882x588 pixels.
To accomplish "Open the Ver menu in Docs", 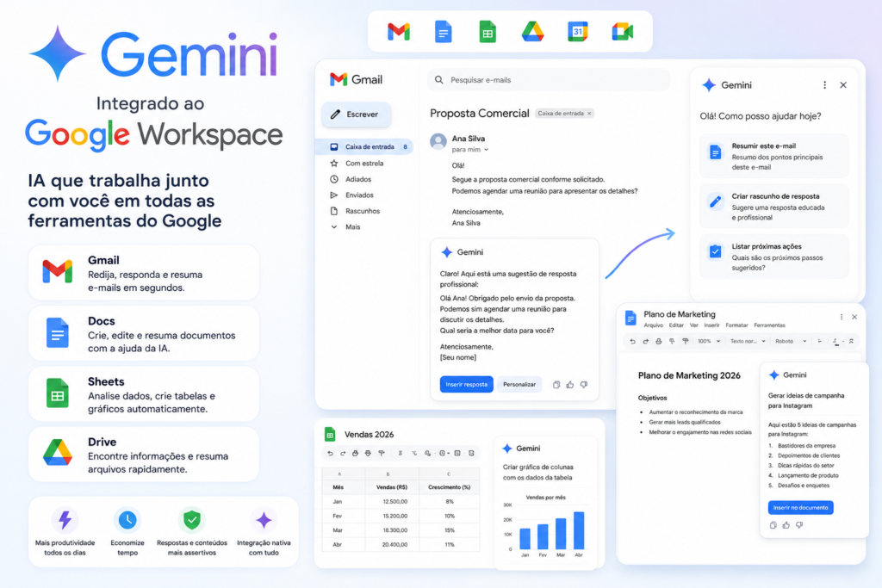I will point(693,325).
